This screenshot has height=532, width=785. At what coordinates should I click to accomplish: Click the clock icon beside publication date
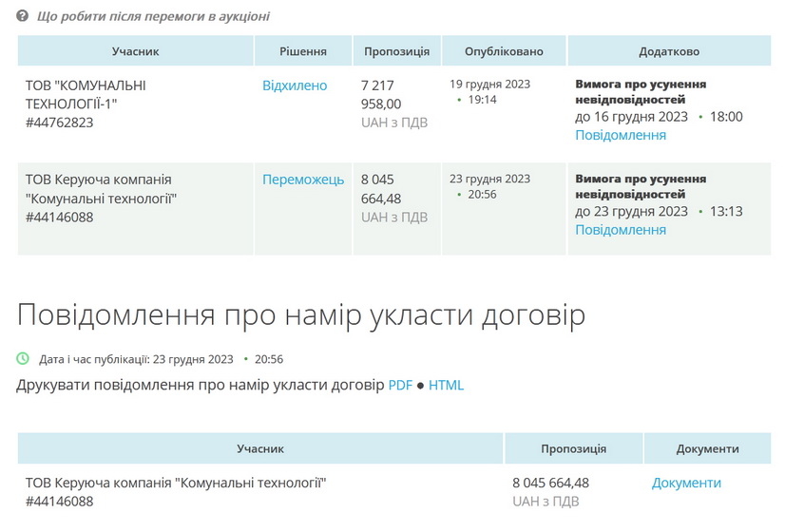pos(23,359)
